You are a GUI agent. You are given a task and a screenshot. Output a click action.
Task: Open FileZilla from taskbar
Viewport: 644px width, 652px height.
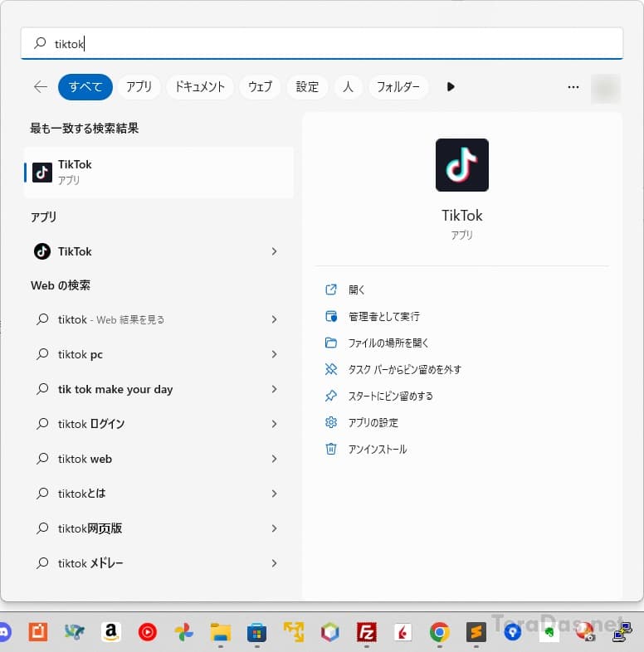[x=367, y=632]
